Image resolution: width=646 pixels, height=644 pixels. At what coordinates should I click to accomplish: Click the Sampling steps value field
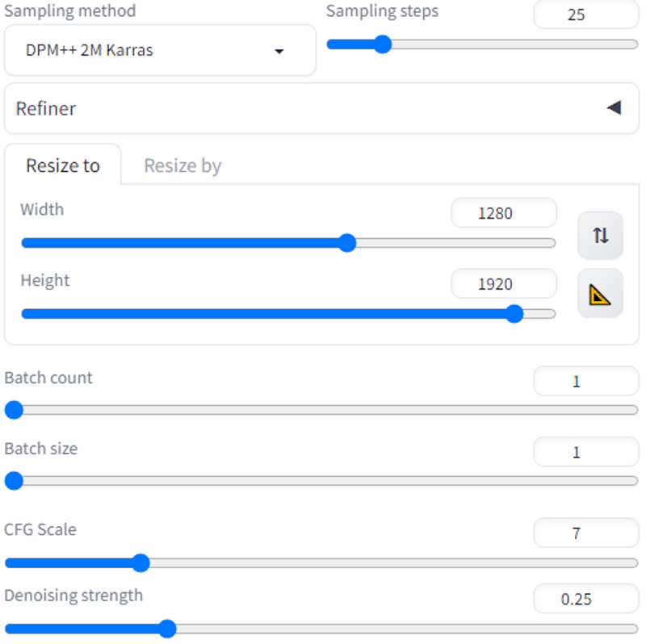pos(586,14)
